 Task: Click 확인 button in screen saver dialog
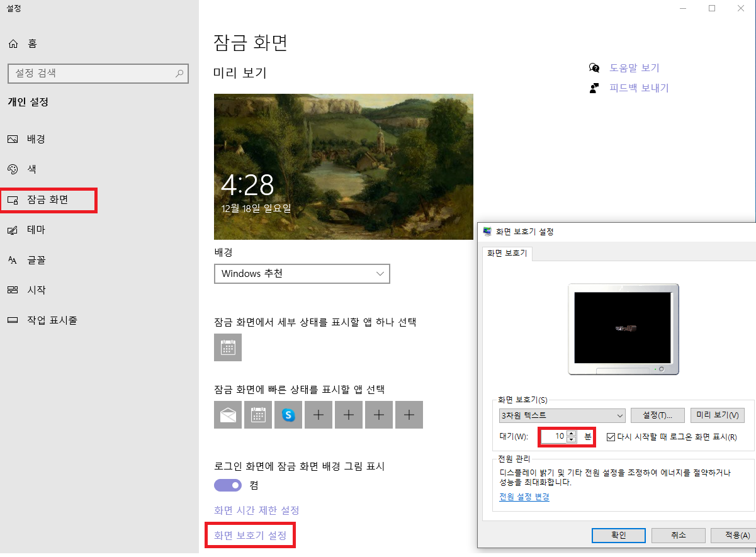point(619,536)
